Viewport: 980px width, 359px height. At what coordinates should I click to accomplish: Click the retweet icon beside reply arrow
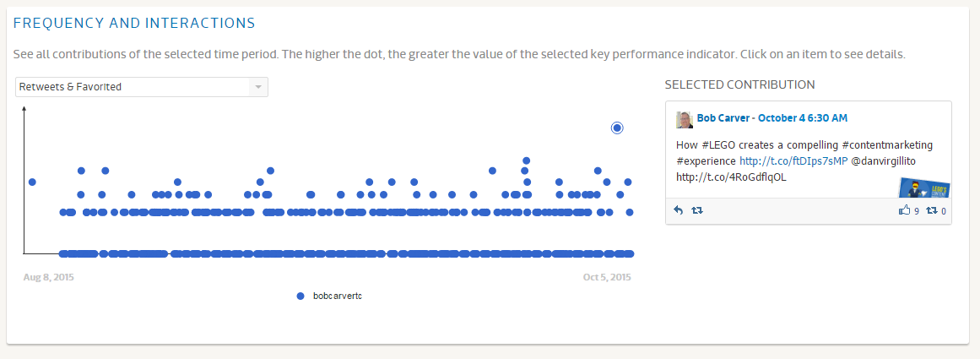pos(697,210)
